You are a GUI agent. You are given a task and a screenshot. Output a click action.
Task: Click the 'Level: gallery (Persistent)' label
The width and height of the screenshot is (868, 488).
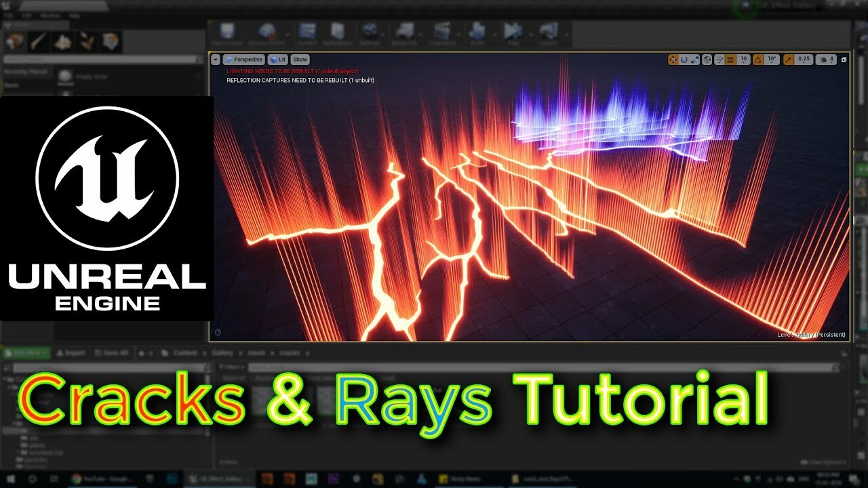click(x=811, y=335)
